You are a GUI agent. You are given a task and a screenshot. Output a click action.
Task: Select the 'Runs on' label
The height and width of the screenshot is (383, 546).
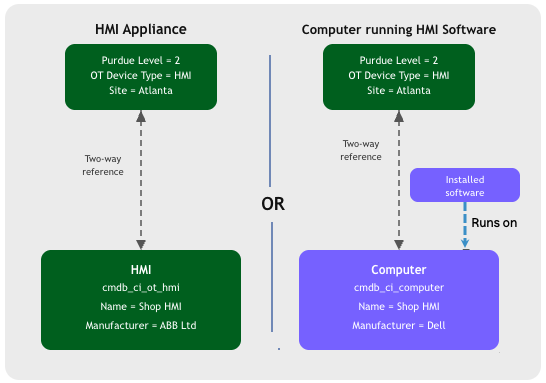coord(494,223)
